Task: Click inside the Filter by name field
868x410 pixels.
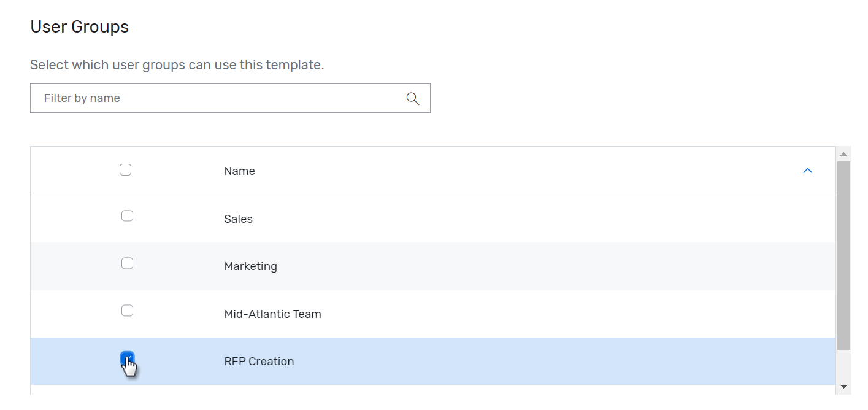Action: click(x=184, y=98)
